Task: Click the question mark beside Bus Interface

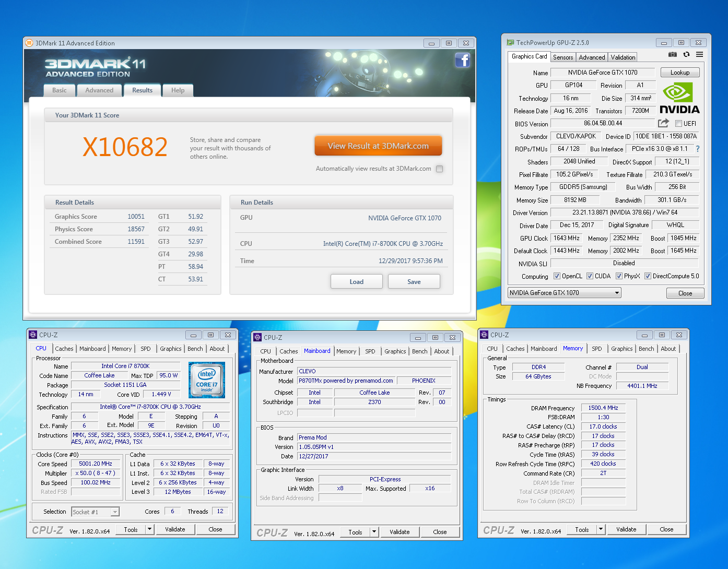Action: click(697, 149)
